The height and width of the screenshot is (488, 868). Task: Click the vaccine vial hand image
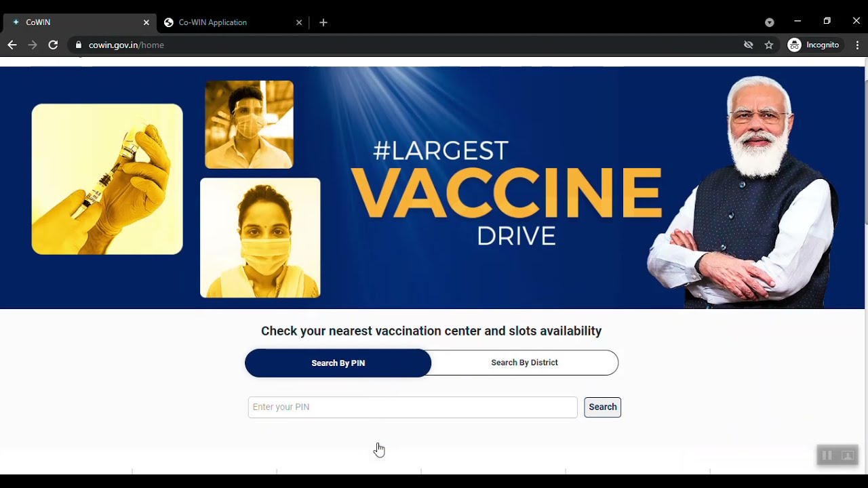[x=107, y=179]
